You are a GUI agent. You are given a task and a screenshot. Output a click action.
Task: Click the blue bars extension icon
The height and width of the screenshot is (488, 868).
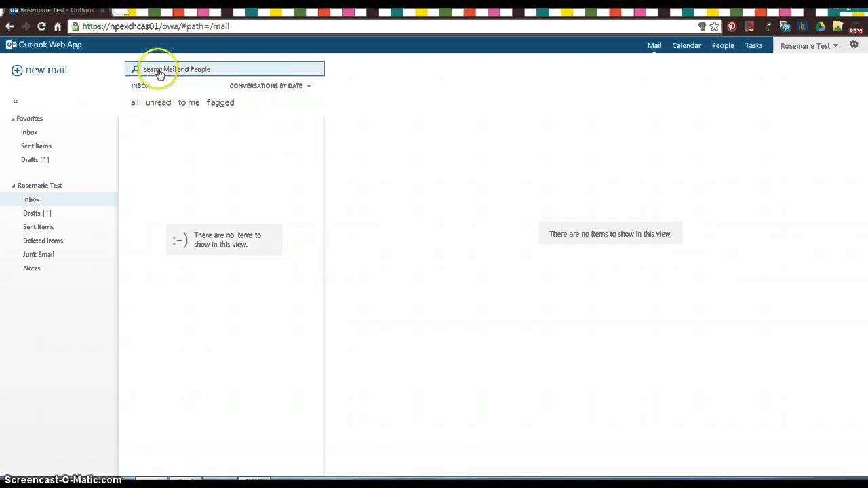pyautogui.click(x=803, y=26)
